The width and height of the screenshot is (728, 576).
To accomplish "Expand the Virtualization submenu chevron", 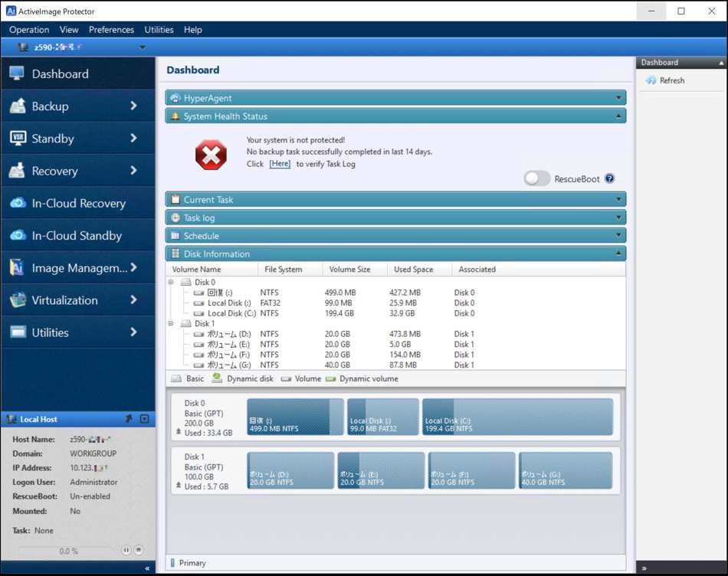I will (133, 299).
